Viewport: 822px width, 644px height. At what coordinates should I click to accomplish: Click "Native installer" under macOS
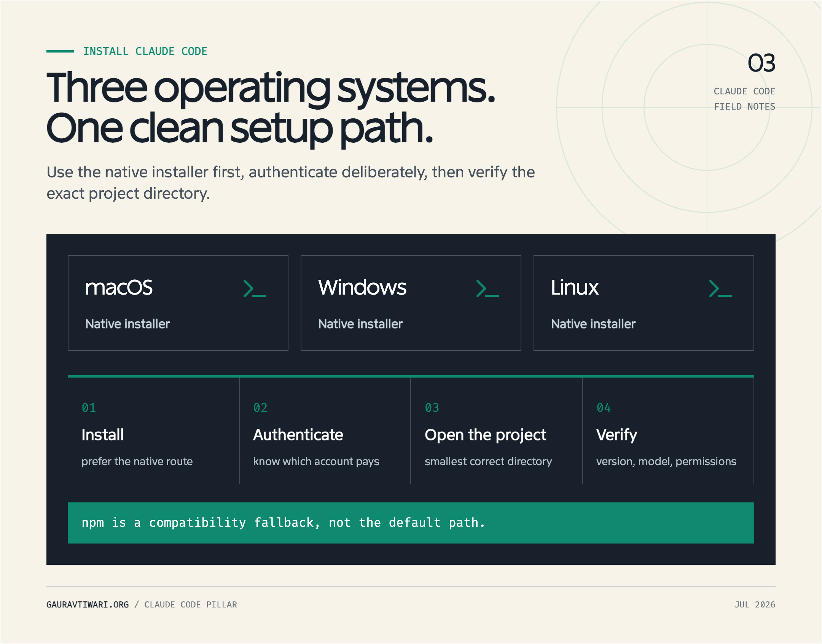[127, 324]
